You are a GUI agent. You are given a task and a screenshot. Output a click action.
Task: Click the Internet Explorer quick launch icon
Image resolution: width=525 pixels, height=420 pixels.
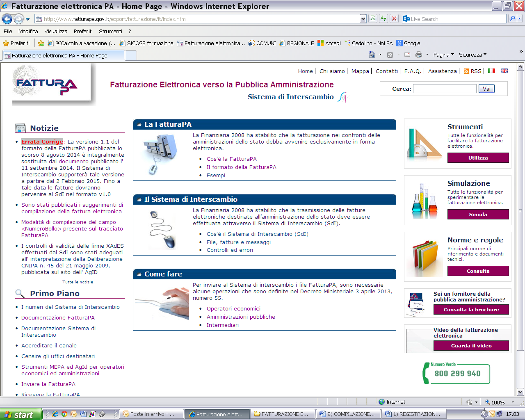click(55, 414)
